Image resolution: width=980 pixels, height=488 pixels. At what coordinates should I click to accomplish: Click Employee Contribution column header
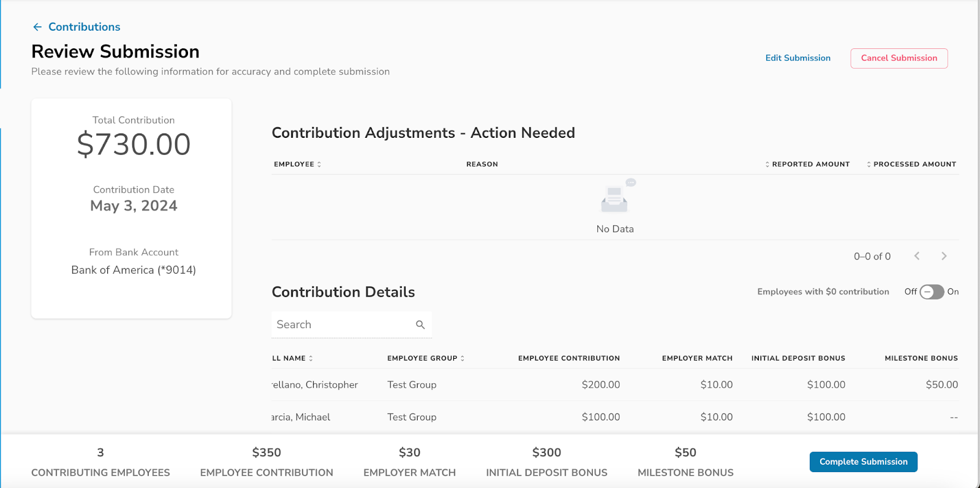pos(569,358)
